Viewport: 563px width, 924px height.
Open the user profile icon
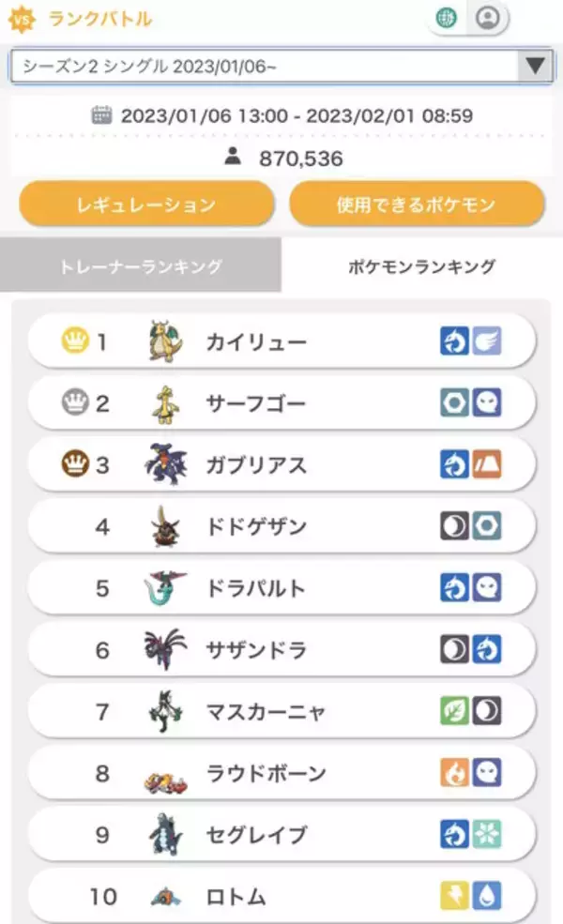[x=487, y=18]
